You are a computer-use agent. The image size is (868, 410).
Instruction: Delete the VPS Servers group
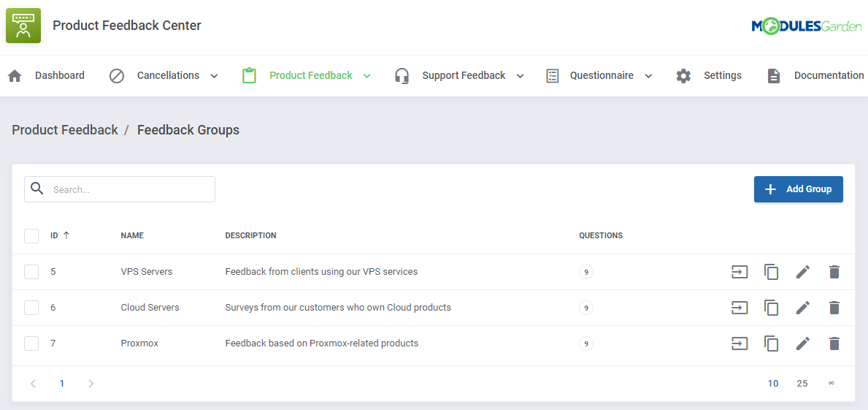(834, 271)
